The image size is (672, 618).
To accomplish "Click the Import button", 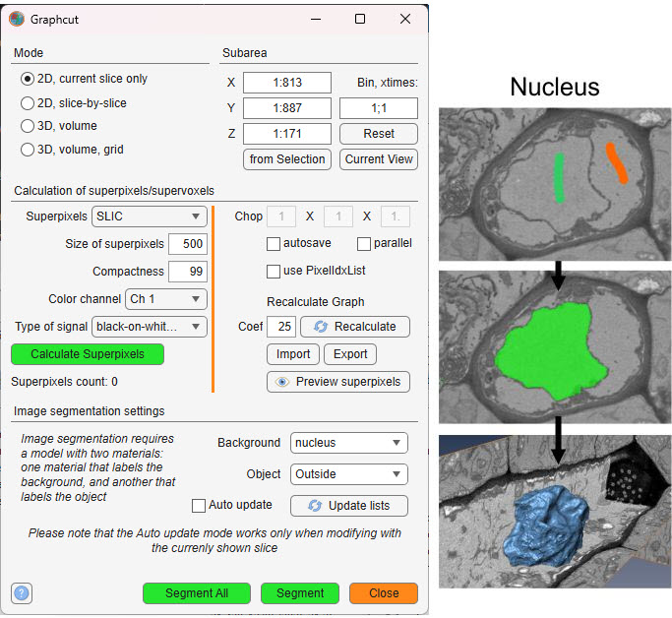I will [293, 354].
